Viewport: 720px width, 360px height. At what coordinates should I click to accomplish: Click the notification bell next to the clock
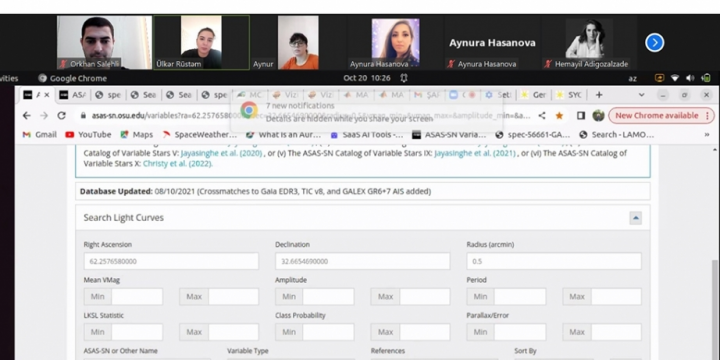404,78
